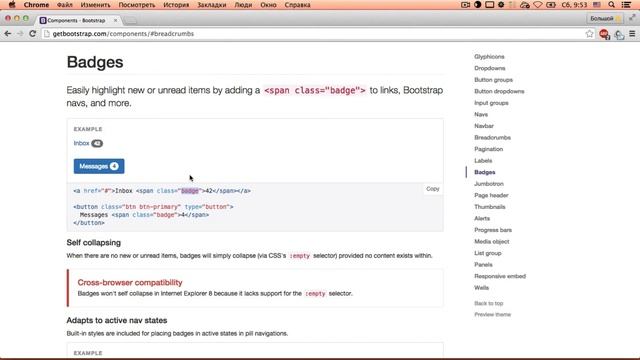Click the AirPlay display icon in menu bar
Image resolution: width=640 pixels, height=360 pixels.
[489, 5]
